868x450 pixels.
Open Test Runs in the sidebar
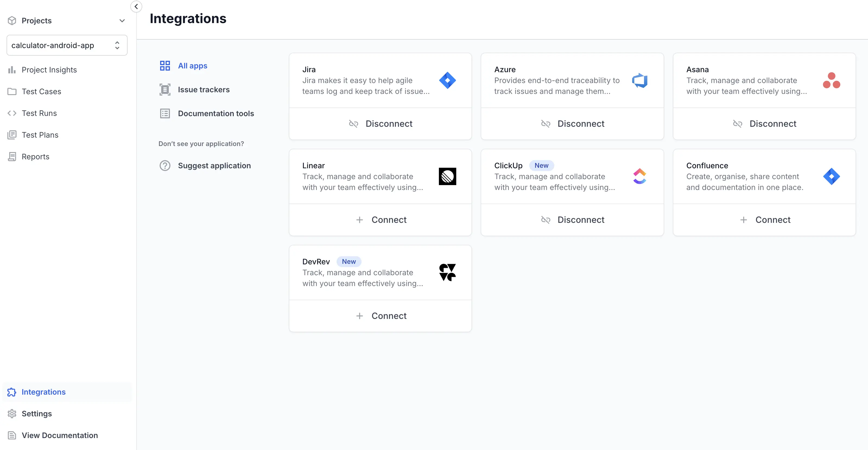(x=39, y=113)
